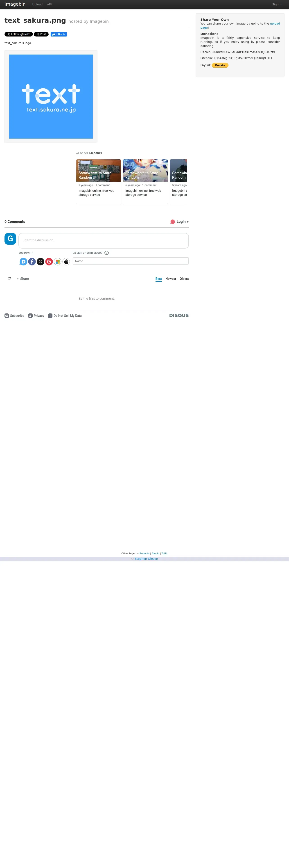Sort comments by Oldest
Image resolution: width=289 pixels, height=868 pixels.
coord(184,279)
